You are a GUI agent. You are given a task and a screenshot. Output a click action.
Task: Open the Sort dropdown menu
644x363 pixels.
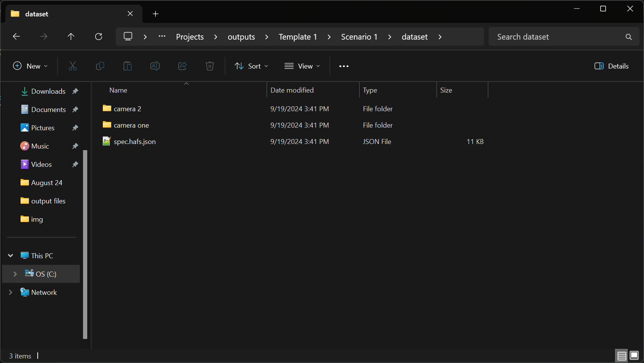point(251,66)
